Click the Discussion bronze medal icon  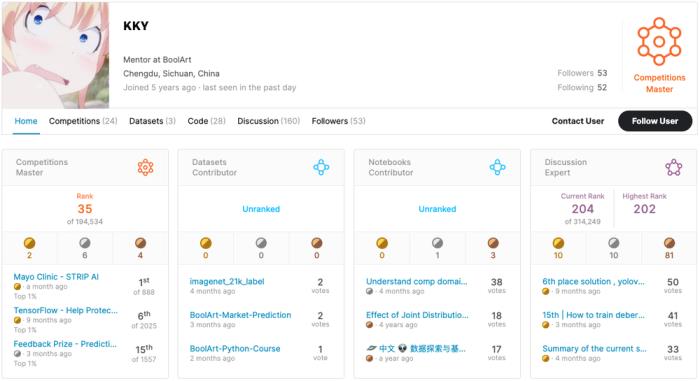(x=669, y=243)
